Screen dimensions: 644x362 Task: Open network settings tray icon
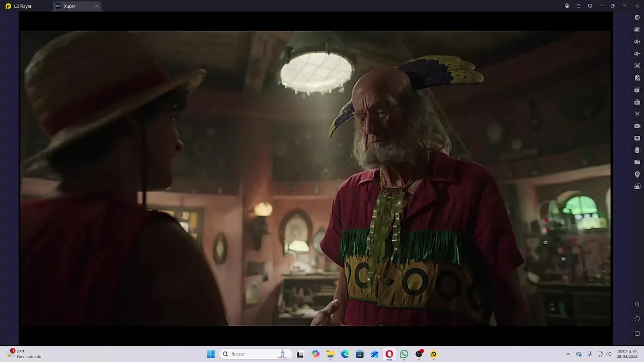600,354
